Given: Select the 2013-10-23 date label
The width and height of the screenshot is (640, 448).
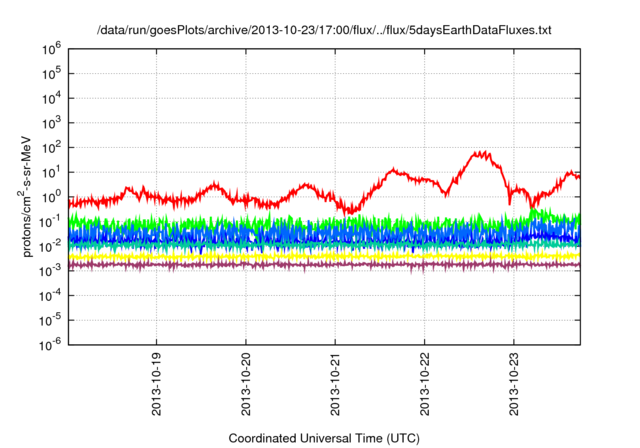Looking at the screenshot, I should [x=514, y=384].
